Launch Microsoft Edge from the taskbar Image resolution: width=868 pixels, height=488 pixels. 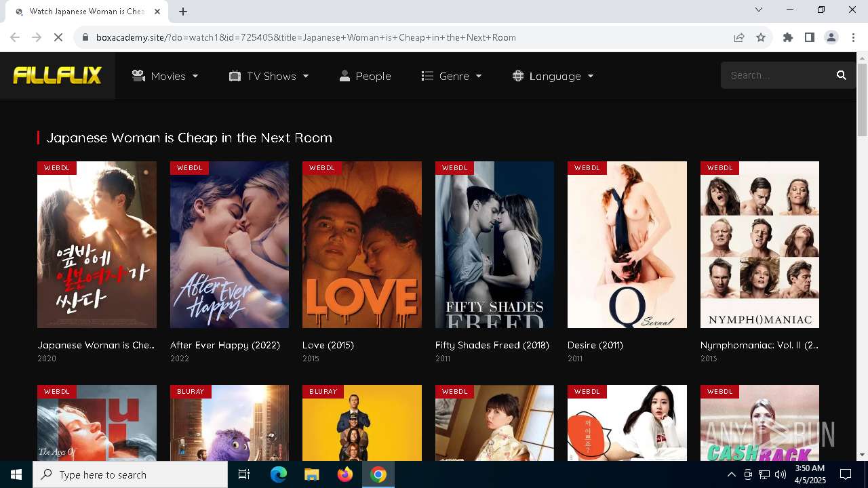pos(279,474)
